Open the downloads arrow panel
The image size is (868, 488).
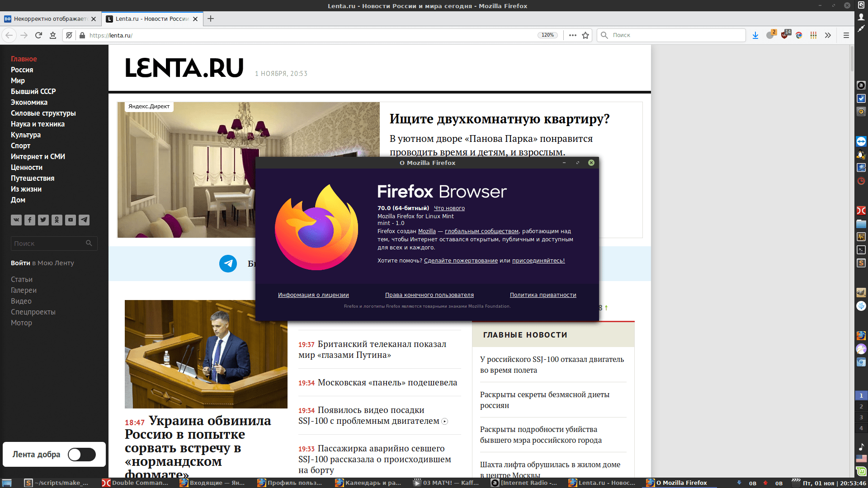click(755, 35)
